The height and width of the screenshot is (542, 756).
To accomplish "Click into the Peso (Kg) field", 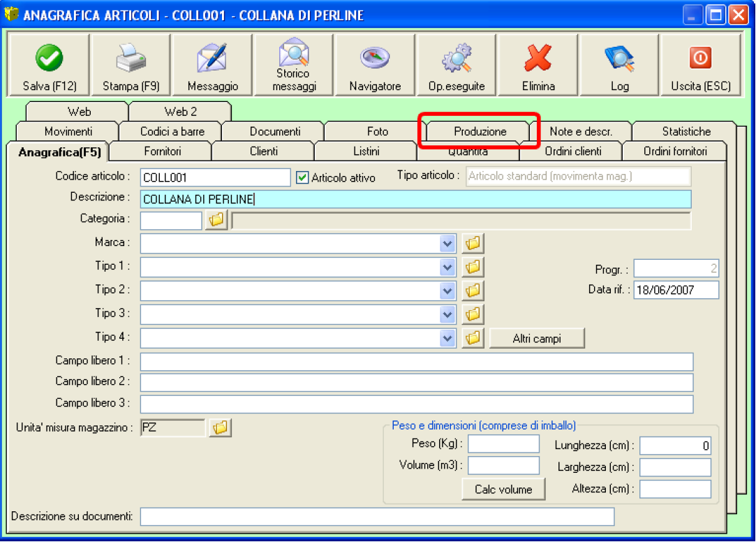I will click(x=503, y=444).
